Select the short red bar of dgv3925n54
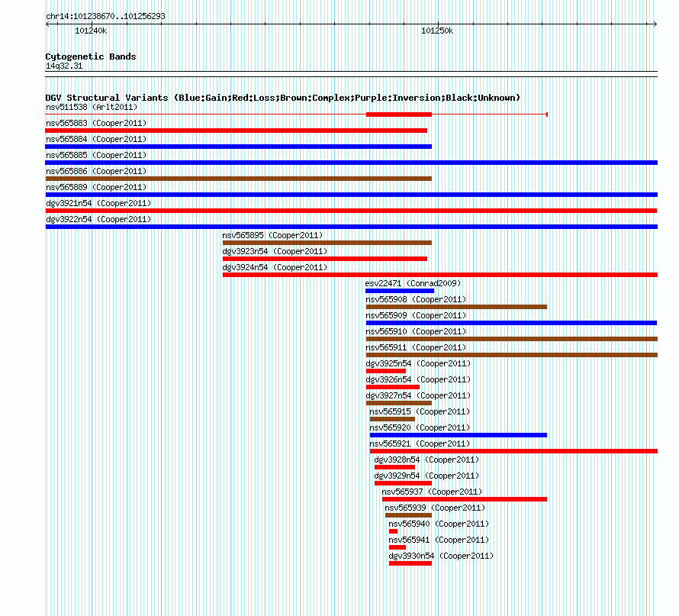Screen dimensions: 679x616 point(386,371)
